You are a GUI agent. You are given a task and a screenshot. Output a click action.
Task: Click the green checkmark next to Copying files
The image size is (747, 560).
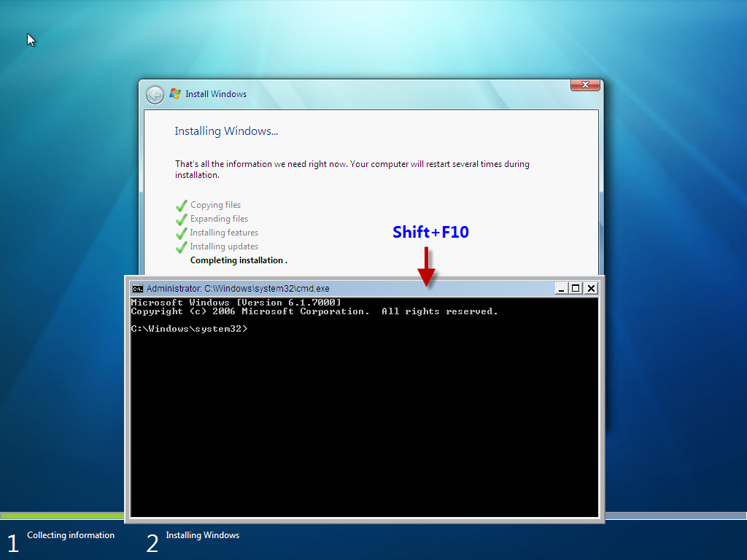pos(182,206)
